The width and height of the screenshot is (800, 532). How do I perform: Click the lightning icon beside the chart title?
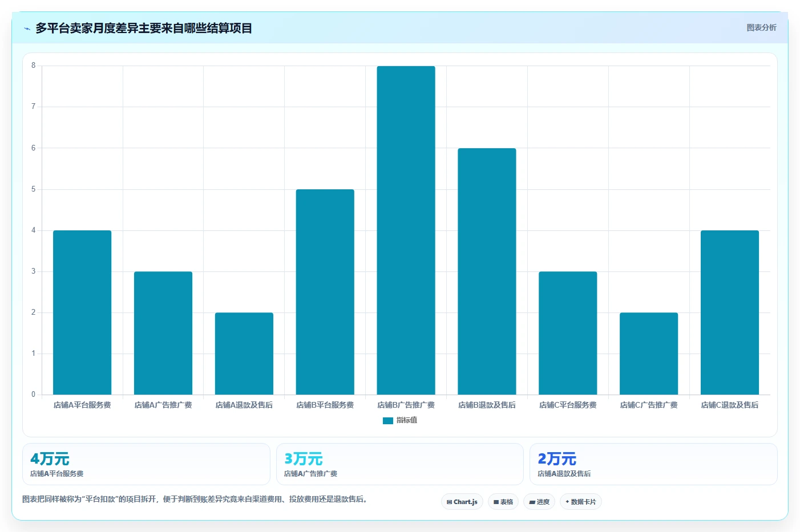[x=27, y=28]
